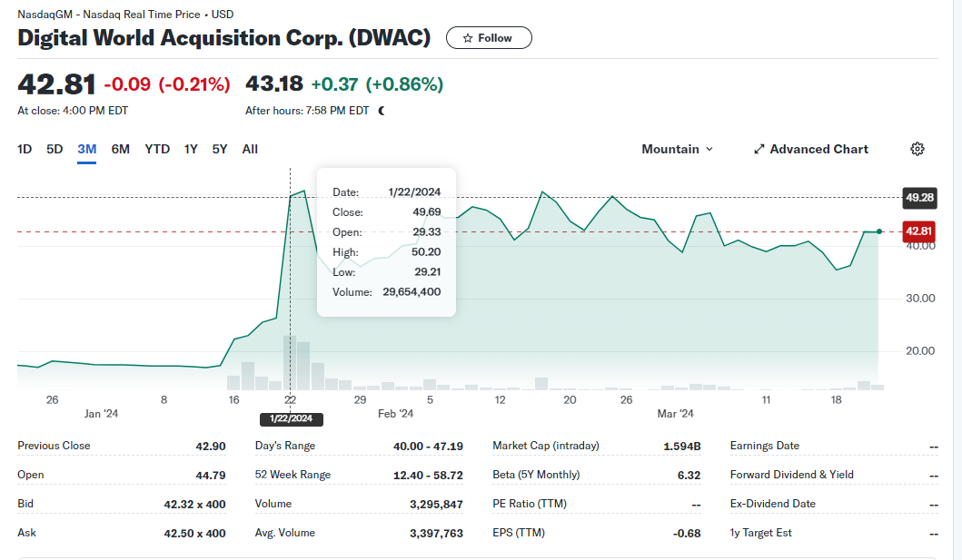Click the chart endpoint dot at latest price
The width and height of the screenshot is (962, 560).
click(x=879, y=231)
